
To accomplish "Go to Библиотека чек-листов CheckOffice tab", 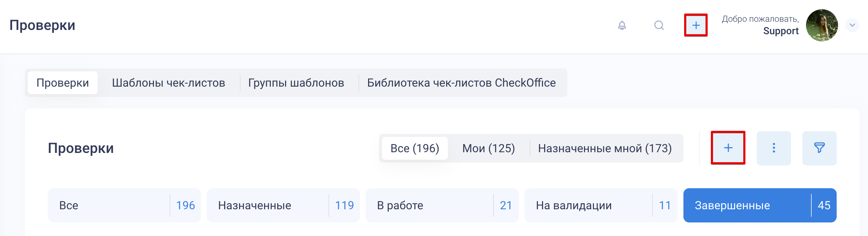I will pos(461,83).
